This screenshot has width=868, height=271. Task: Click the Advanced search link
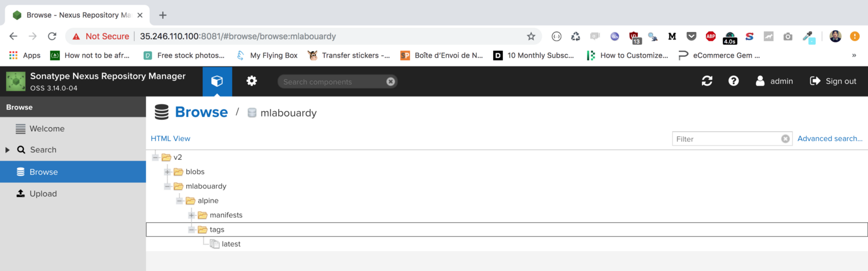[829, 139]
